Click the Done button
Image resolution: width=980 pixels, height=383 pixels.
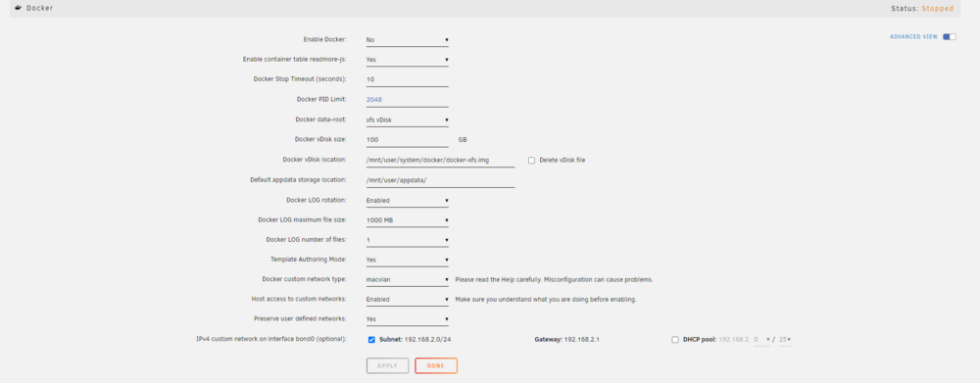436,365
